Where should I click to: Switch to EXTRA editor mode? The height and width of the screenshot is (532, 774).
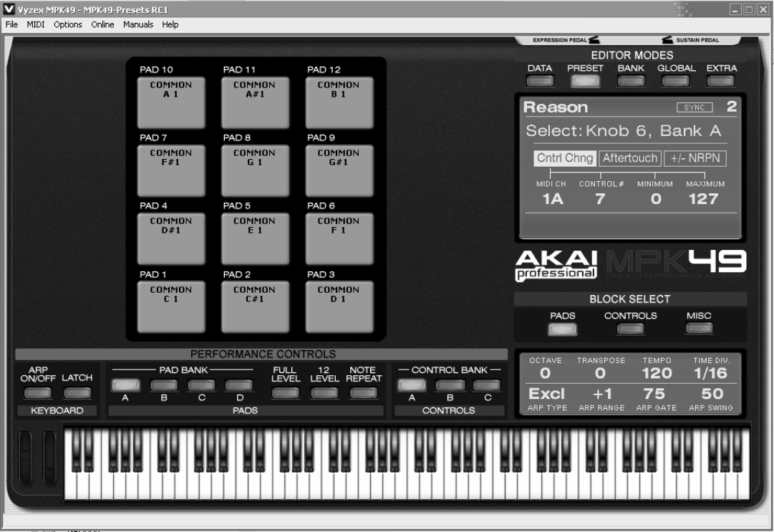(721, 81)
